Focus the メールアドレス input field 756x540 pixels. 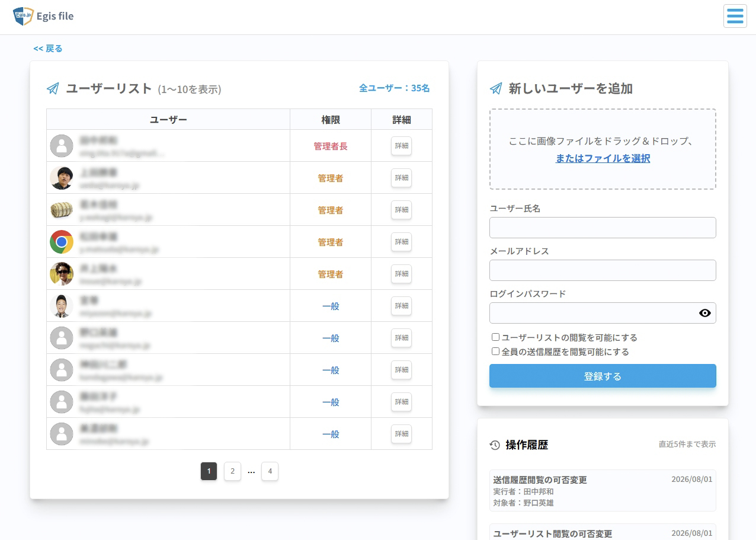(x=603, y=270)
